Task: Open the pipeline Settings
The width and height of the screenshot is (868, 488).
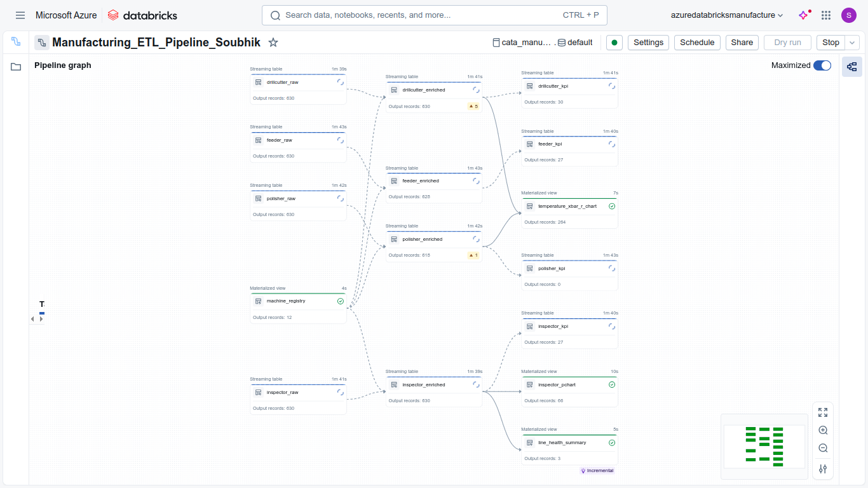Action: click(648, 42)
